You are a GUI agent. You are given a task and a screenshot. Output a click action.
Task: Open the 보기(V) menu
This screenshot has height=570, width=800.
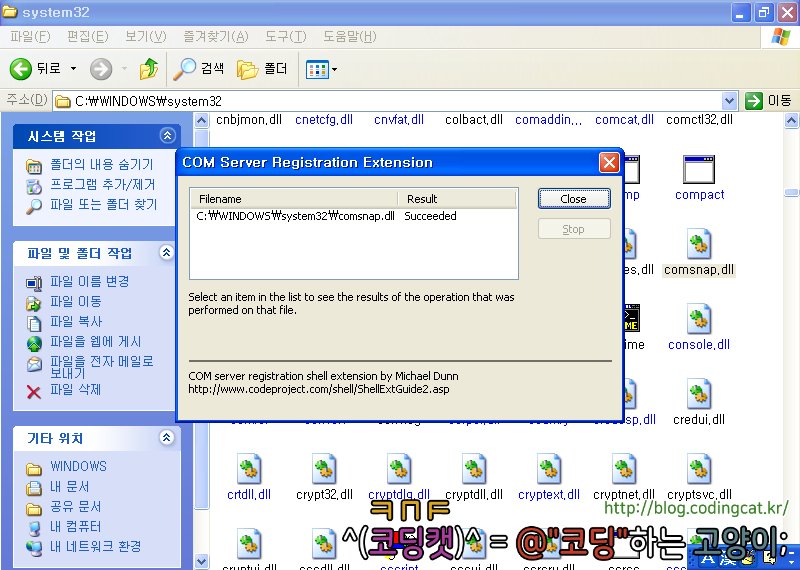pos(146,37)
